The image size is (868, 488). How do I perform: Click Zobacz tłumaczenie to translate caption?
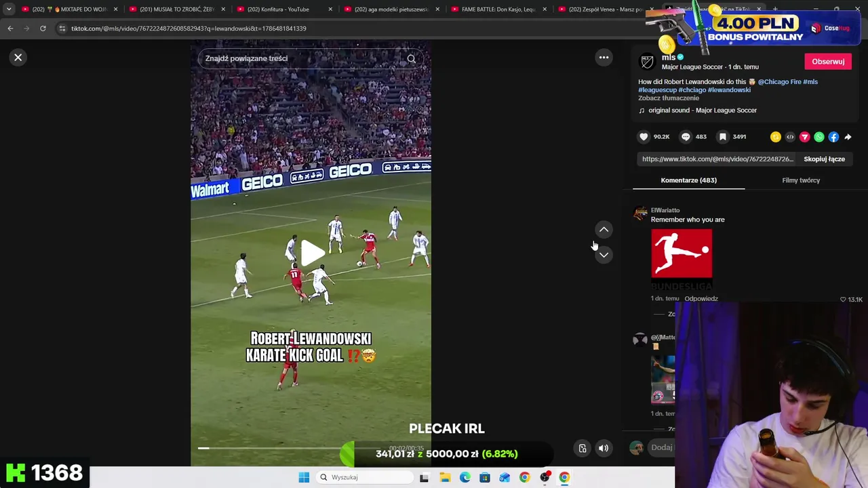click(x=669, y=98)
